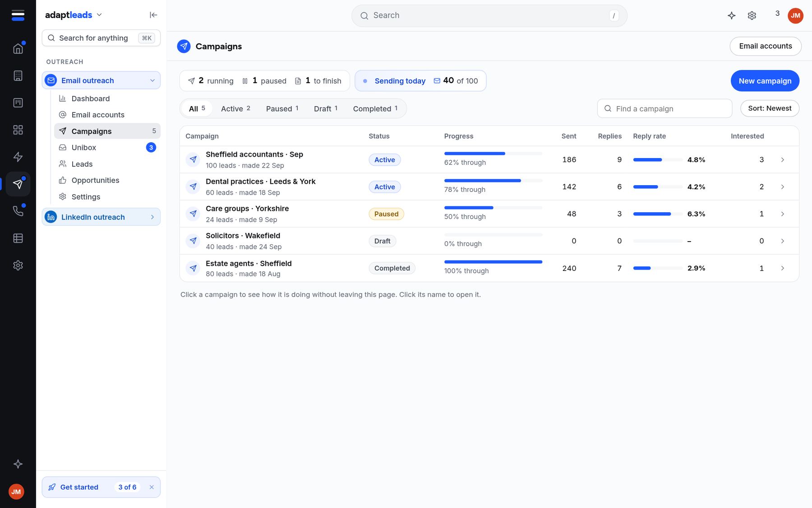The width and height of the screenshot is (812, 508).
Task: Switch to the Paused filter tab
Action: coord(282,108)
